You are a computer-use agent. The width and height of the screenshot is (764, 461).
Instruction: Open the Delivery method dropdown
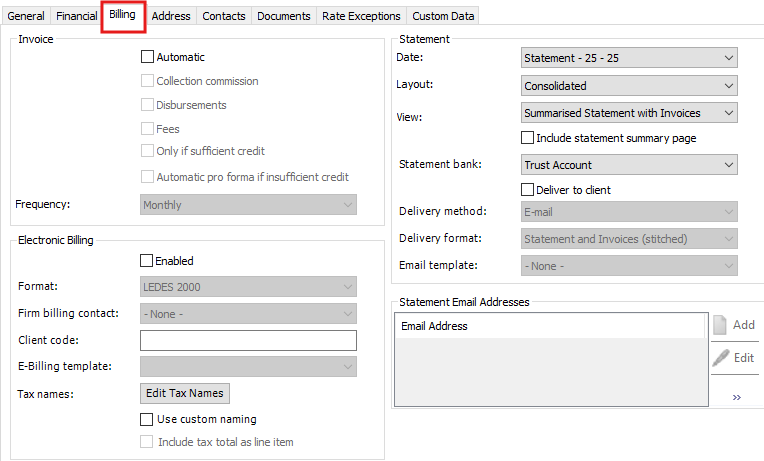pos(629,211)
